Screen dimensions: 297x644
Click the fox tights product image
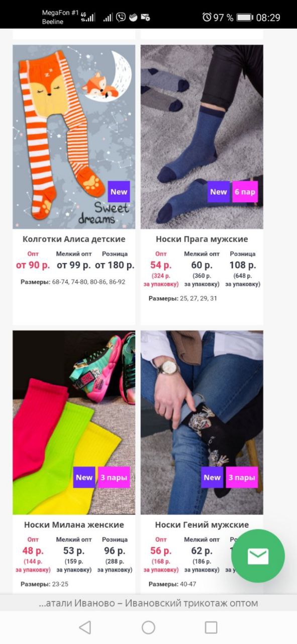coord(74,137)
